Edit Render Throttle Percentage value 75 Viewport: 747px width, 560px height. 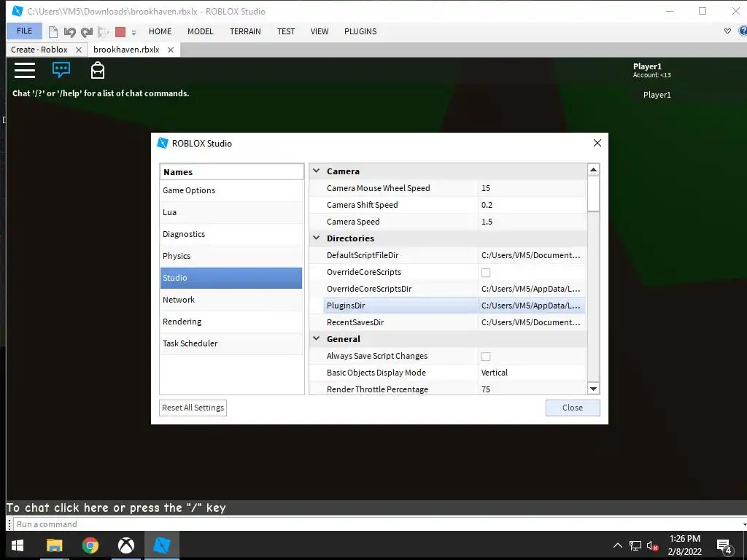[x=532, y=389]
